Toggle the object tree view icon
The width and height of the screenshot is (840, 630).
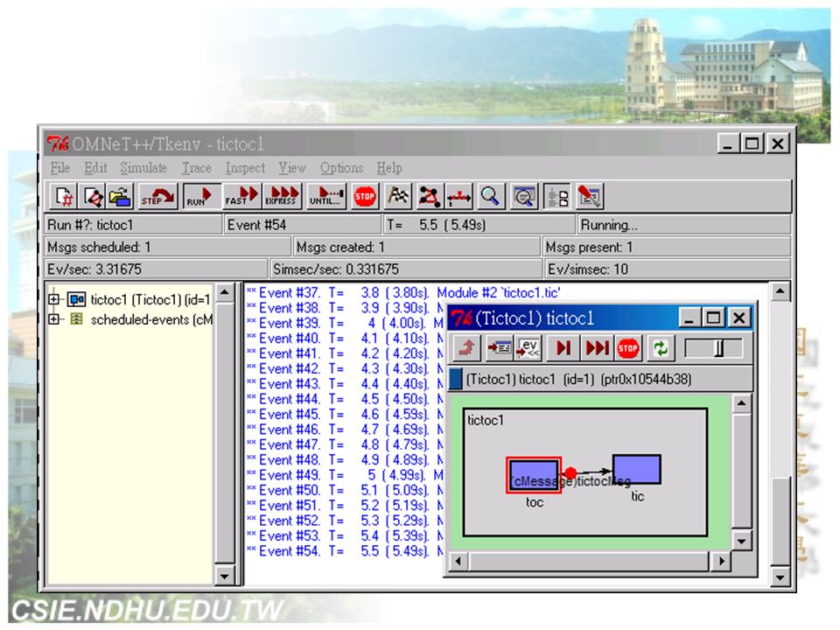(x=557, y=197)
